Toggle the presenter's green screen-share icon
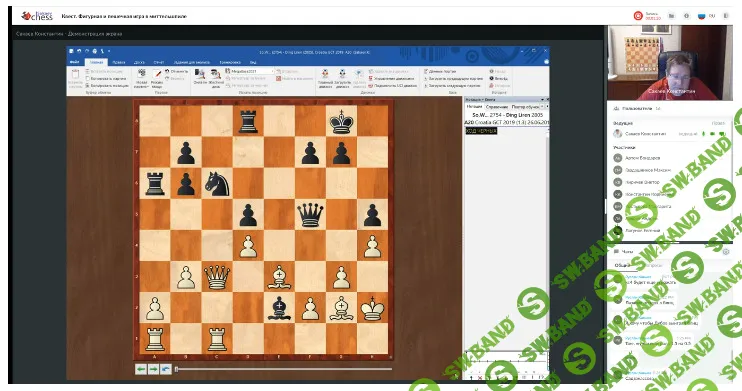 tap(721, 134)
